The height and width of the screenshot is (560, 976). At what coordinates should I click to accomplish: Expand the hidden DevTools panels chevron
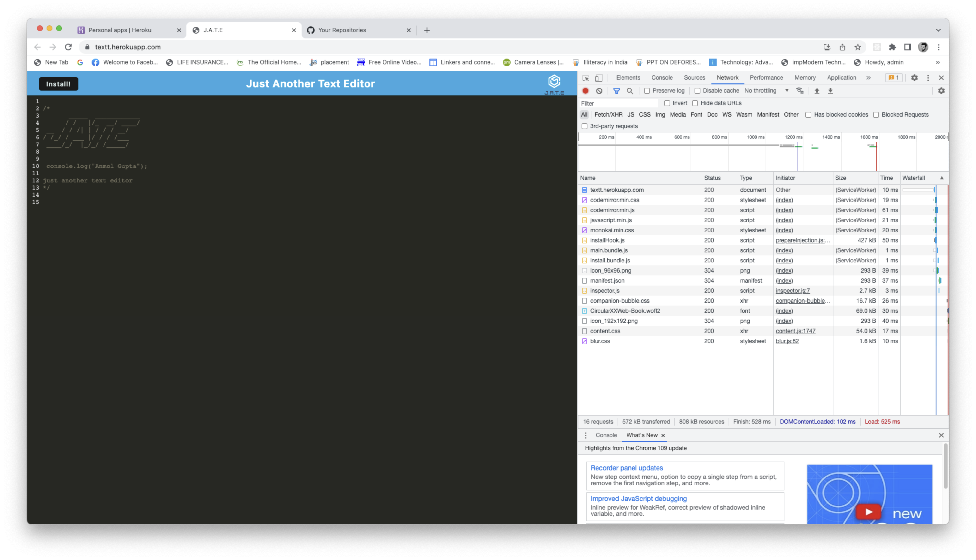click(869, 78)
